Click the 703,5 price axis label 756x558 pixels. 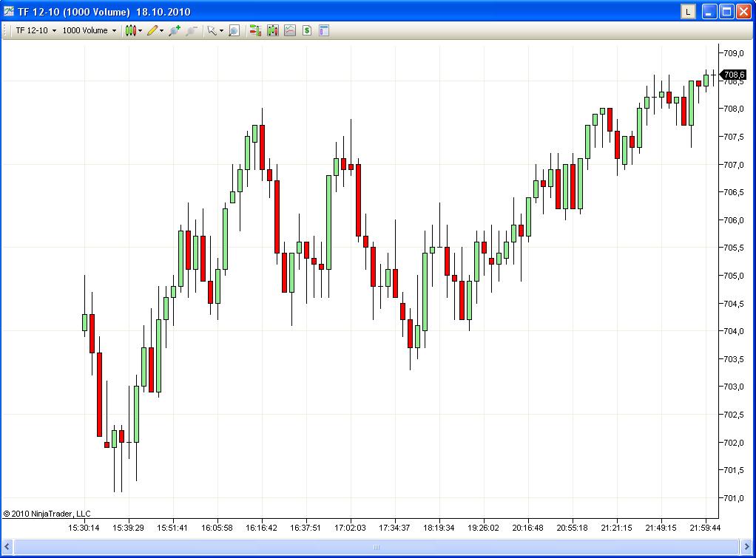coord(734,359)
